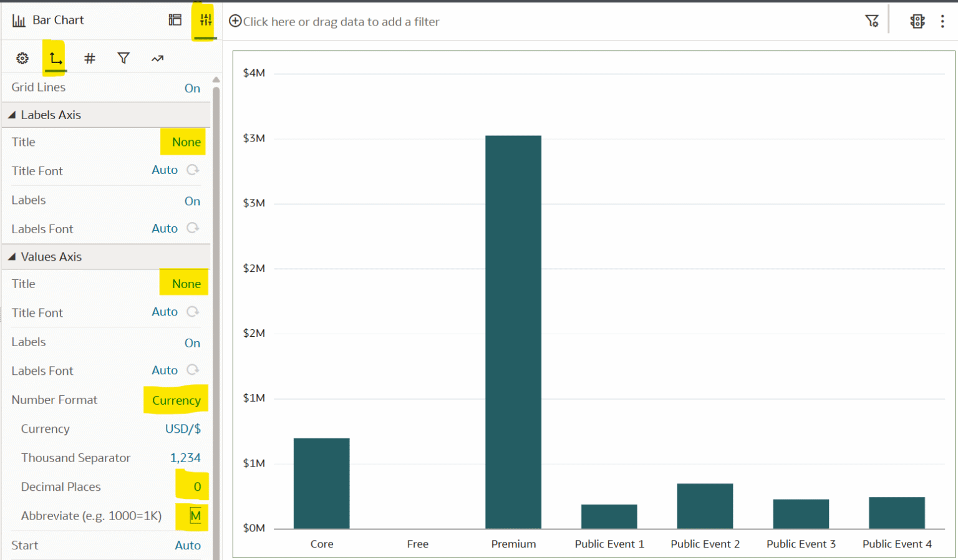Turn off Labels under Labels Axis
Viewport: 958px width, 560px height.
point(192,201)
